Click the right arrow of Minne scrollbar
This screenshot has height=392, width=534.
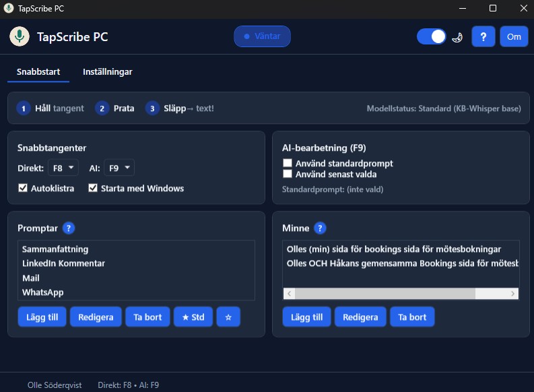click(x=513, y=294)
